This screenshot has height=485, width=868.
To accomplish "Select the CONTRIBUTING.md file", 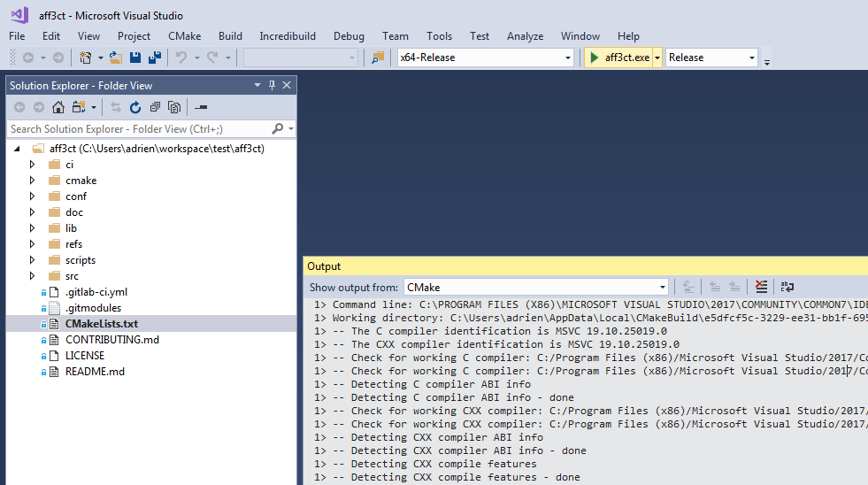I will [111, 339].
